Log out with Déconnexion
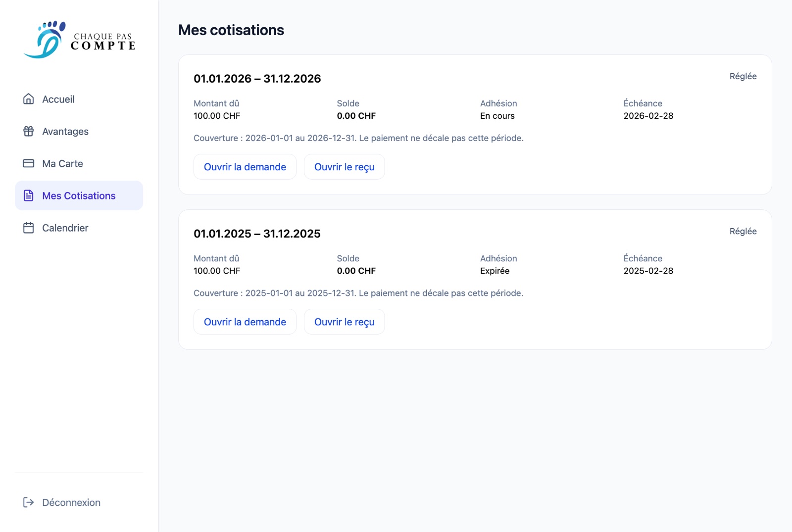 (79, 502)
